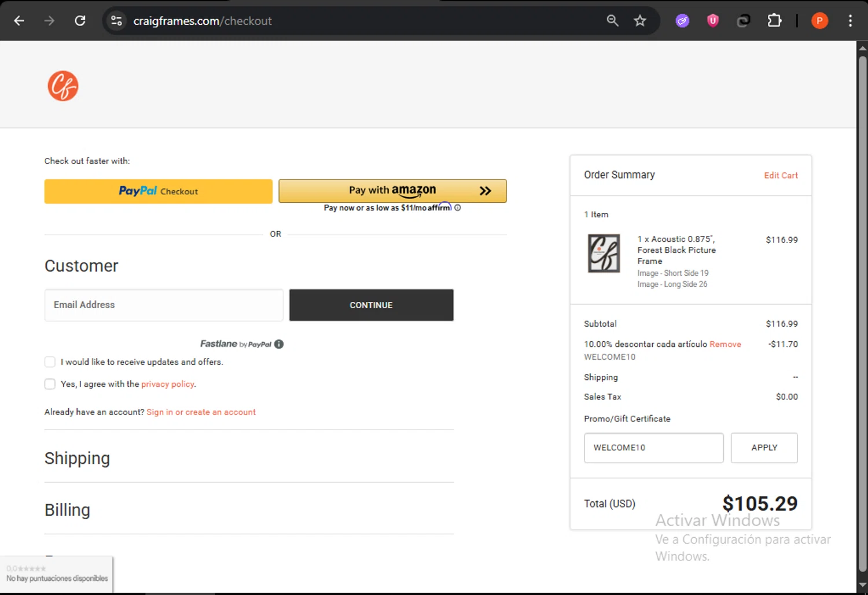The image size is (868, 595).
Task: Click the Acoustic Forest Black Picture Frame name
Action: pyautogui.click(x=676, y=250)
